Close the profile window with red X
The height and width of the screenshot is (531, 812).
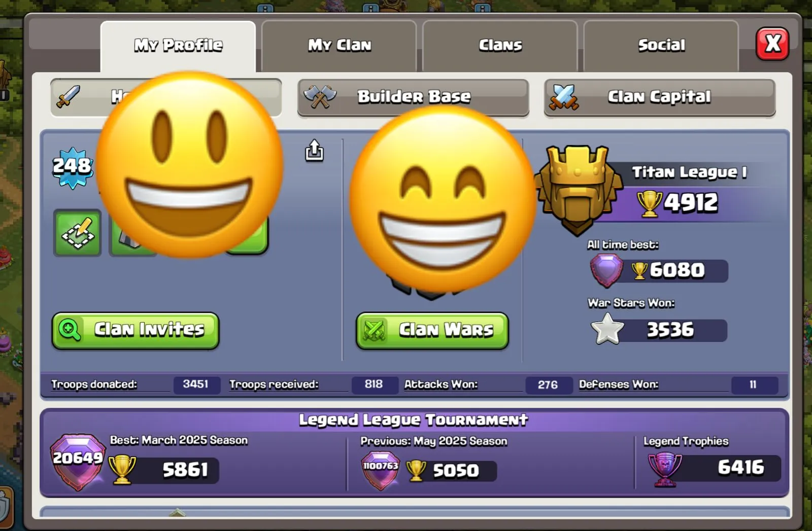pos(772,44)
